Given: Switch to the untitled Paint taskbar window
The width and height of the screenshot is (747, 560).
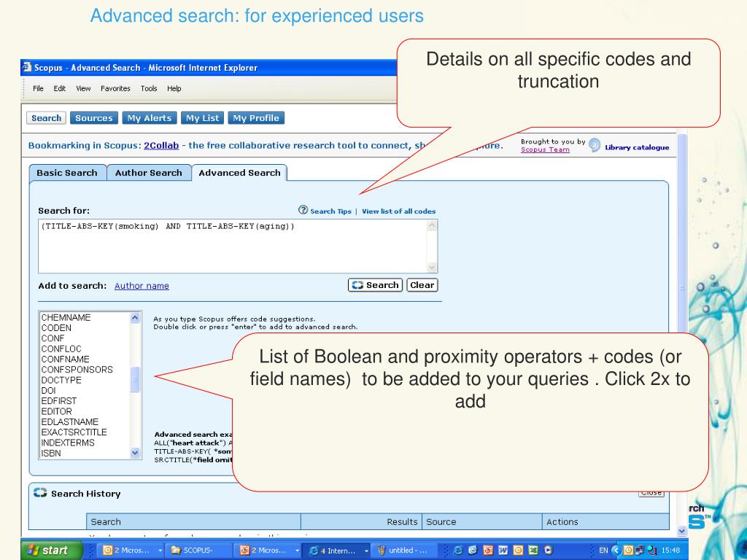Looking at the screenshot, I should (x=406, y=550).
